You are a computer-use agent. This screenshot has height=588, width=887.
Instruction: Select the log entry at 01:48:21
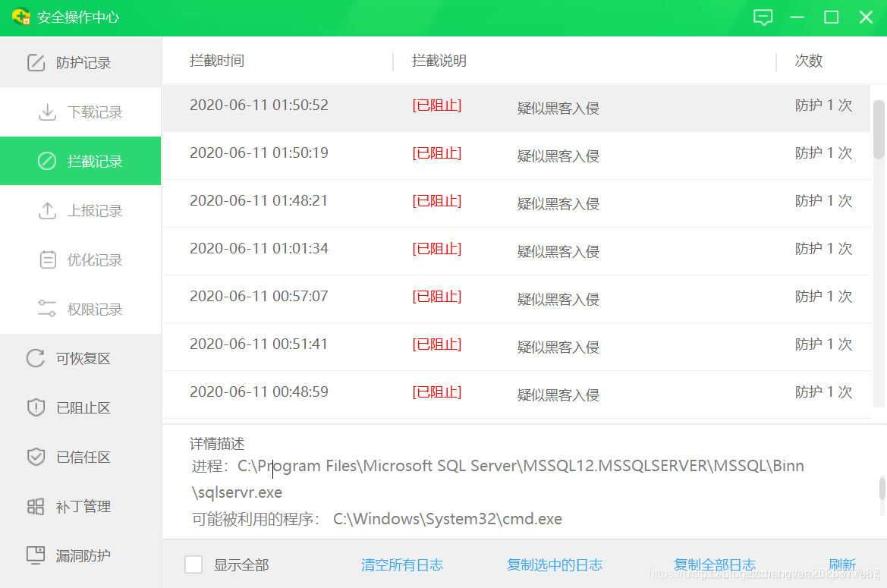coord(517,203)
